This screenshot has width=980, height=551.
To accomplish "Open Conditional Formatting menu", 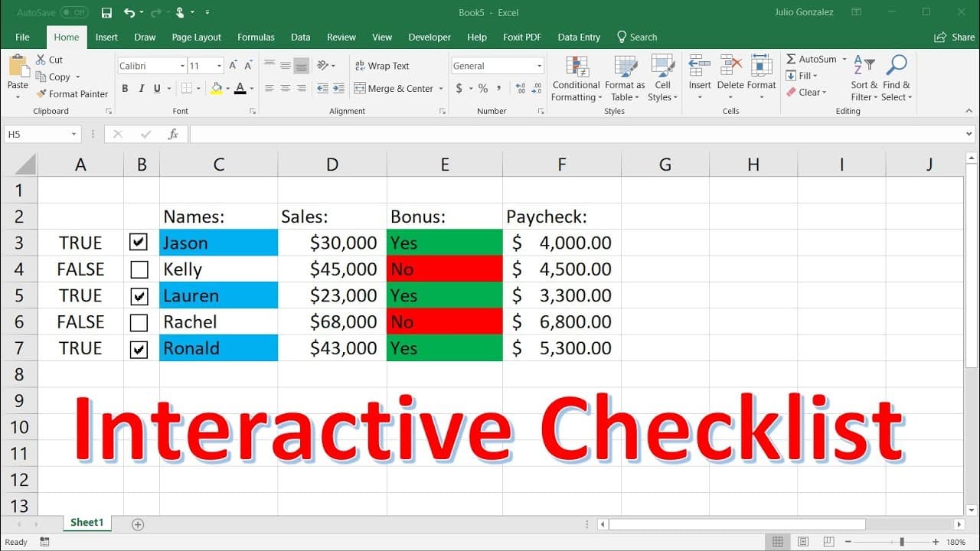I will 577,78.
